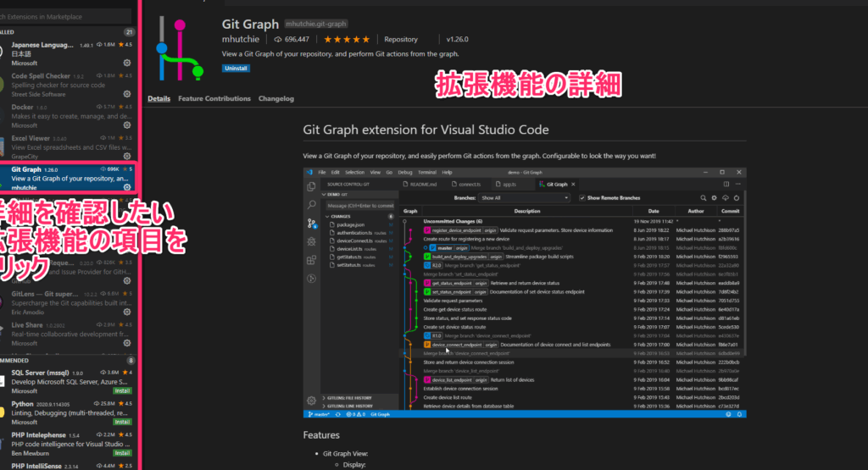Click the Source Control icon in the demo activity bar

311,224
